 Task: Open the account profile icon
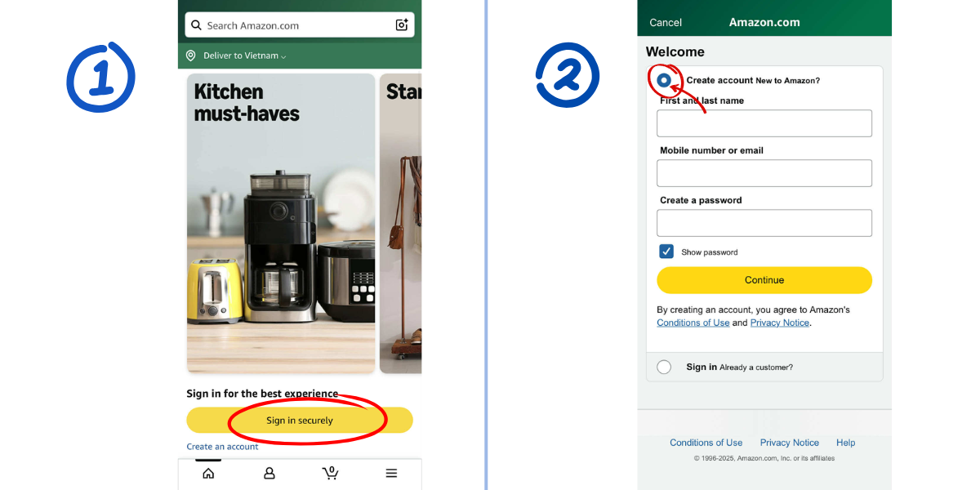pyautogui.click(x=269, y=474)
